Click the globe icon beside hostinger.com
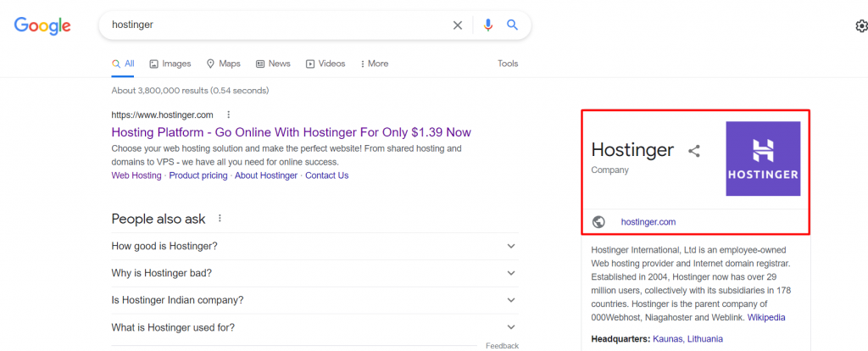Image resolution: width=868 pixels, height=351 pixels. (x=598, y=222)
